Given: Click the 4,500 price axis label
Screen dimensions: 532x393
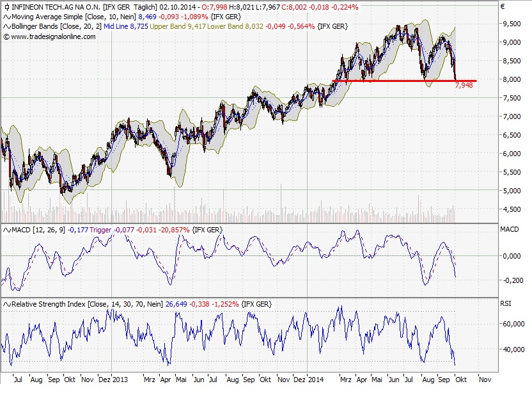Looking at the screenshot, I should 512,209.
